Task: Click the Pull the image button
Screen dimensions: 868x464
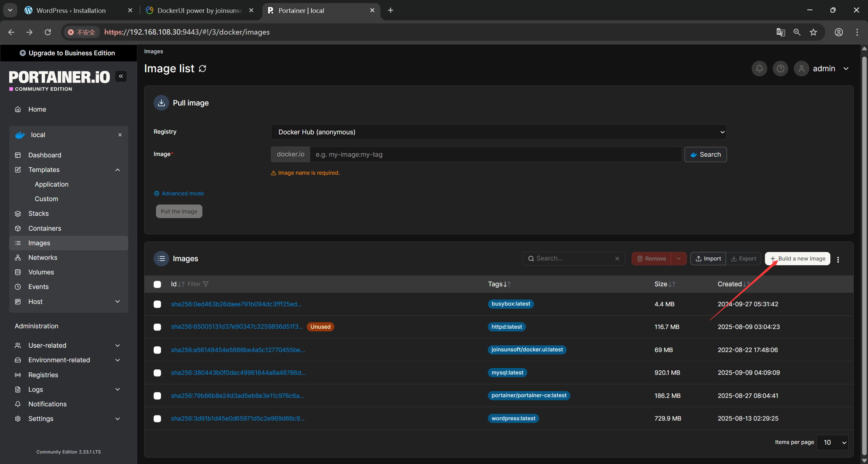Action: tap(179, 211)
